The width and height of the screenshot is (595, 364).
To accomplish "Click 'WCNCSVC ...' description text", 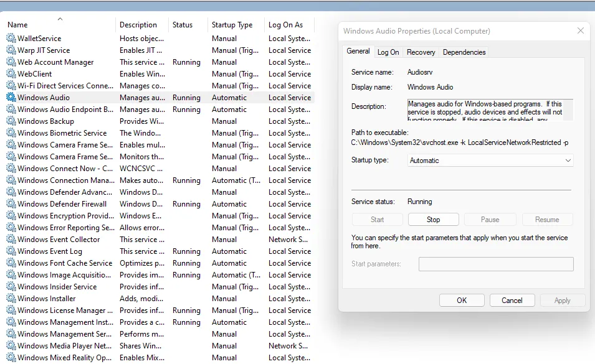I will pos(141,168).
